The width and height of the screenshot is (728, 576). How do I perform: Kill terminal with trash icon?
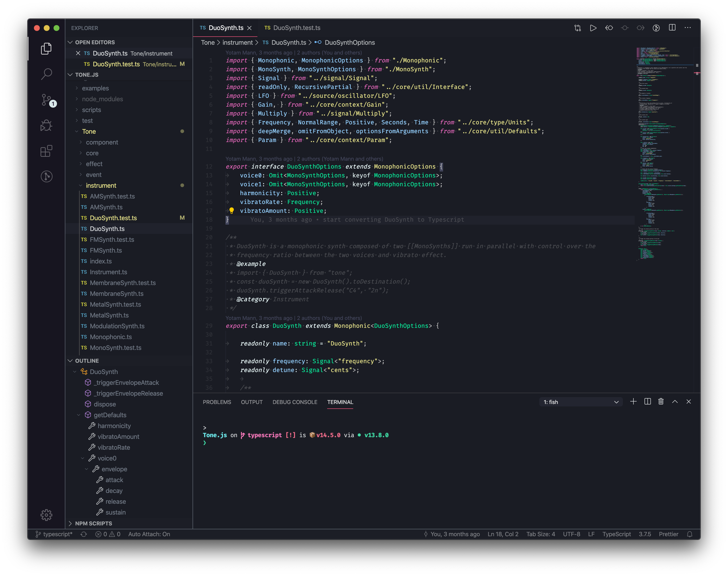(661, 402)
